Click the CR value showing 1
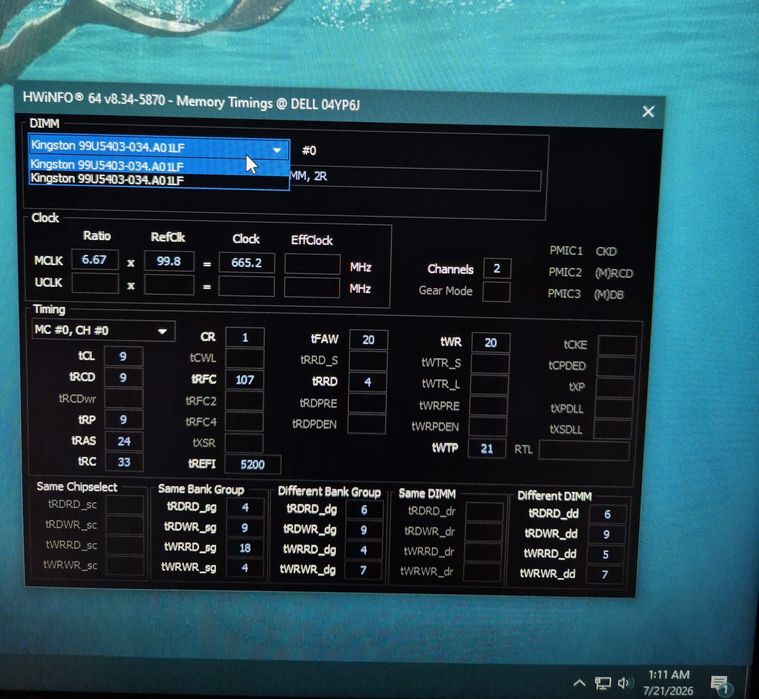Viewport: 759px width, 699px height. click(x=245, y=337)
